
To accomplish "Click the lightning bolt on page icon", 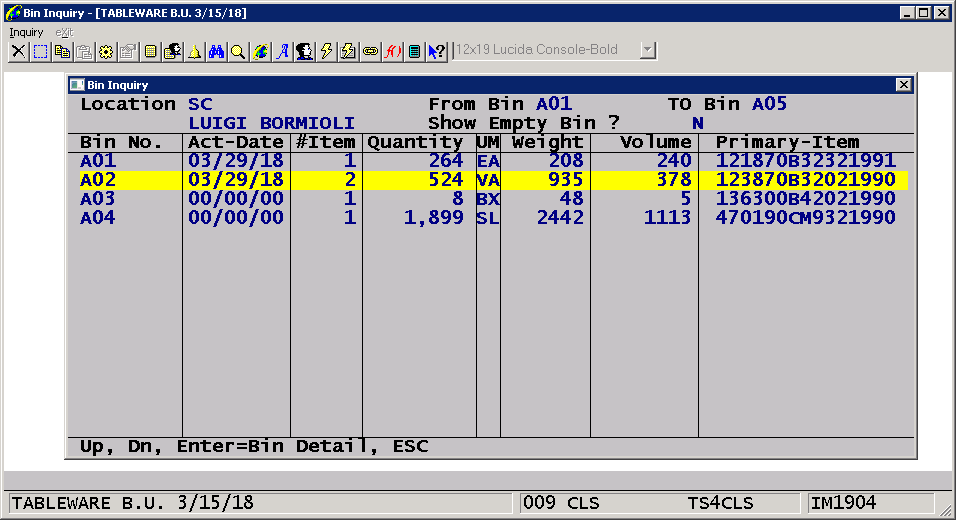I will [348, 51].
